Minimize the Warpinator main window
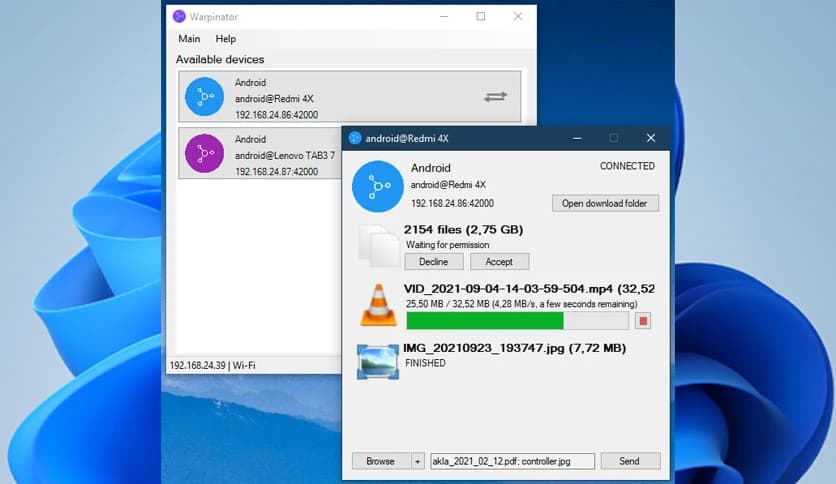This screenshot has height=484, width=836. tap(444, 17)
